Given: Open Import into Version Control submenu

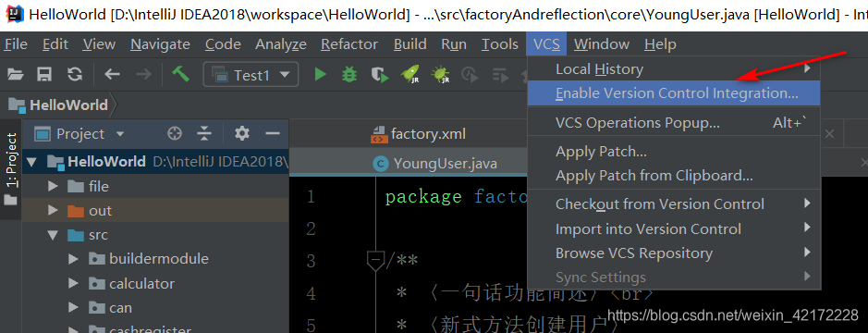Looking at the screenshot, I should click(x=674, y=228).
